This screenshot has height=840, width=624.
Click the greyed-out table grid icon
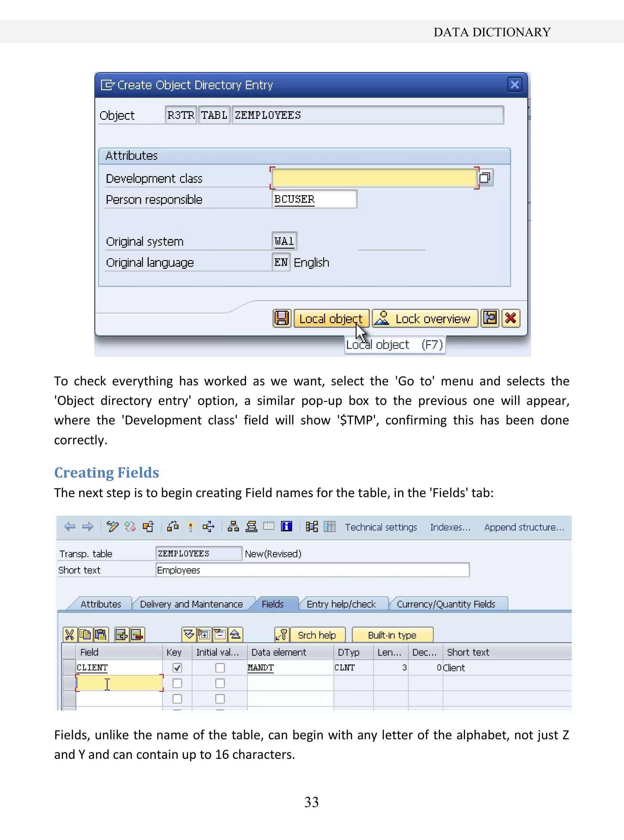[330, 526]
